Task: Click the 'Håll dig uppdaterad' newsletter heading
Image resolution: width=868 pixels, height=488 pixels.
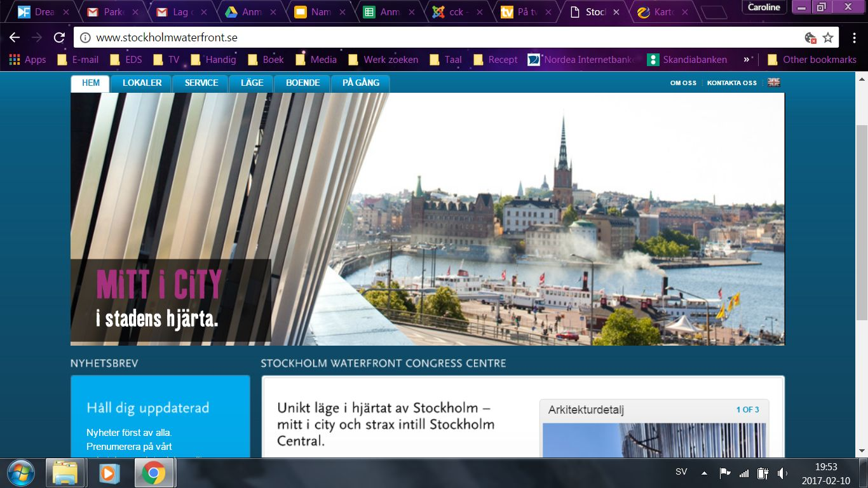Action: (148, 408)
